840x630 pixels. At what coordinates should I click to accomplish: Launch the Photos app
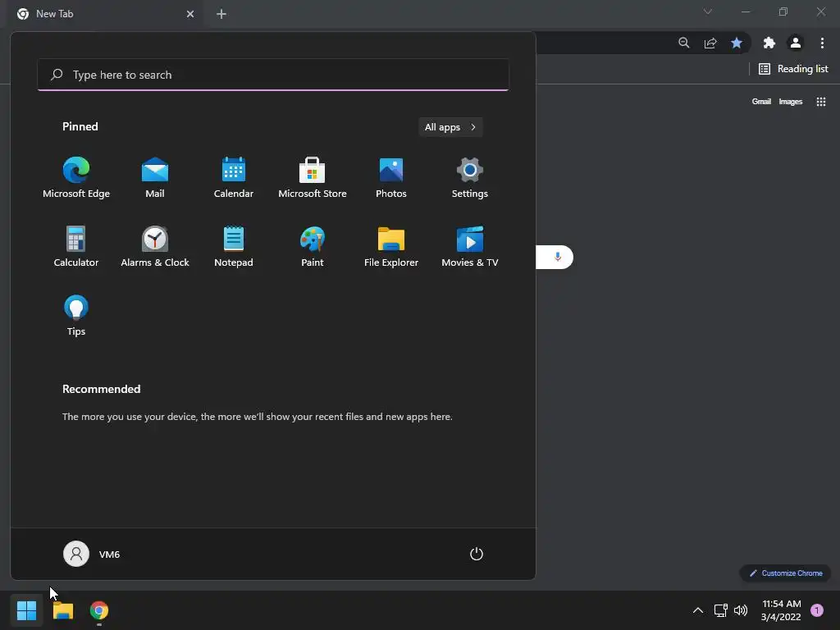coord(391,178)
